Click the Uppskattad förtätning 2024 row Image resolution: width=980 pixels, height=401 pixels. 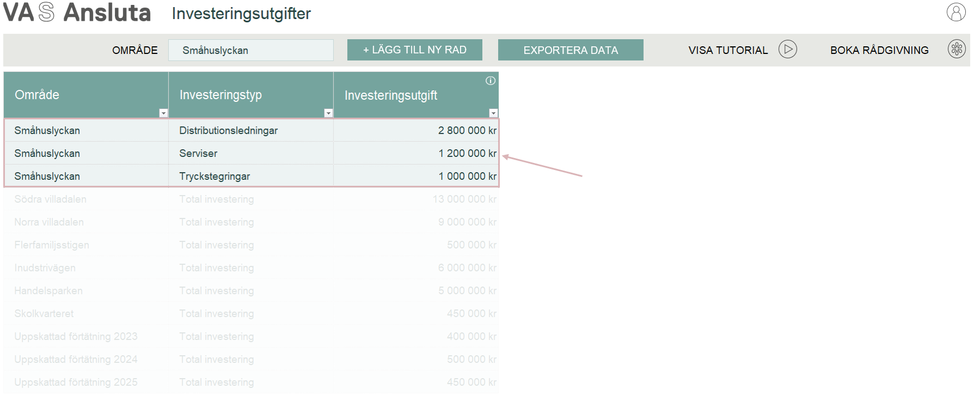coord(251,359)
